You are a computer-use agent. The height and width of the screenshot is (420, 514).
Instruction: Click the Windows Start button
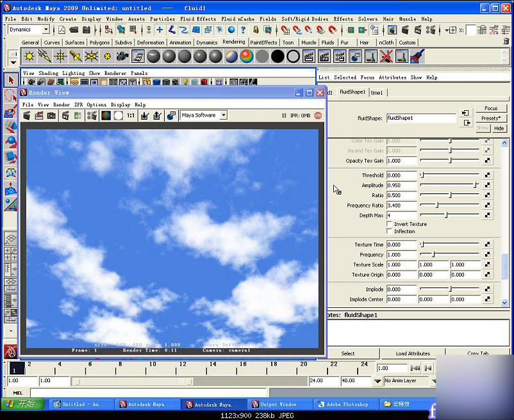coord(22,404)
